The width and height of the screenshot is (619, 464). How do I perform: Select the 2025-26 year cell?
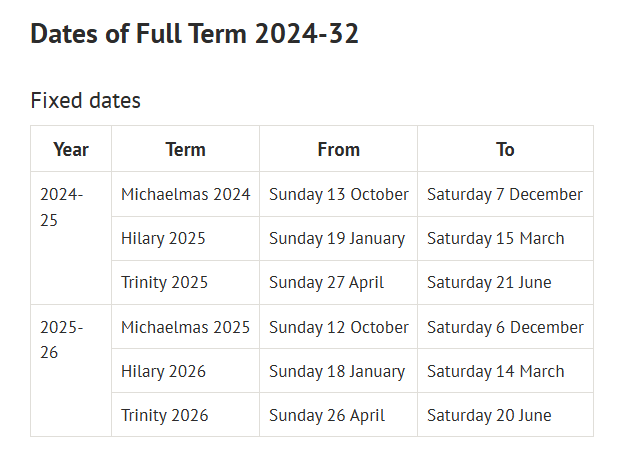[x=62, y=340]
